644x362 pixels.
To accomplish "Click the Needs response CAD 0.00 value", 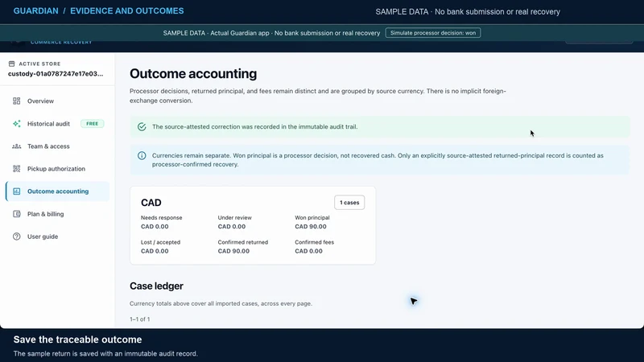I will tap(155, 227).
